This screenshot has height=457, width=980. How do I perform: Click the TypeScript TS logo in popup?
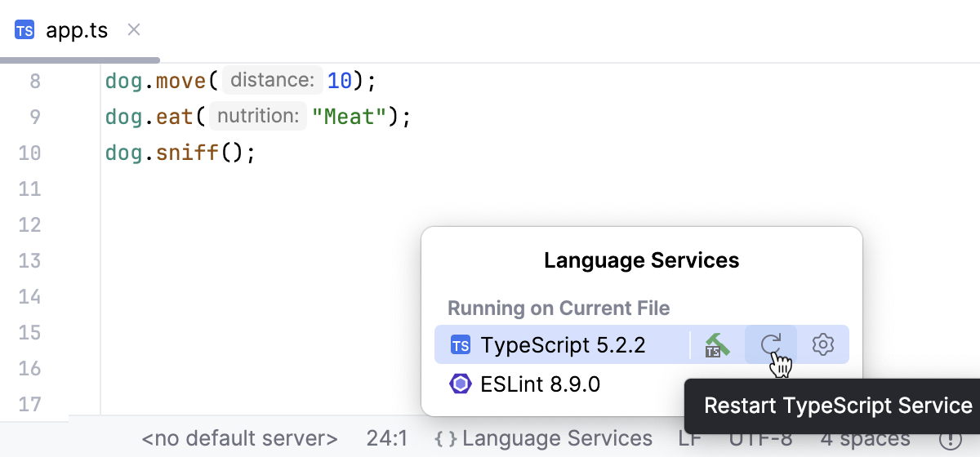pos(461,345)
